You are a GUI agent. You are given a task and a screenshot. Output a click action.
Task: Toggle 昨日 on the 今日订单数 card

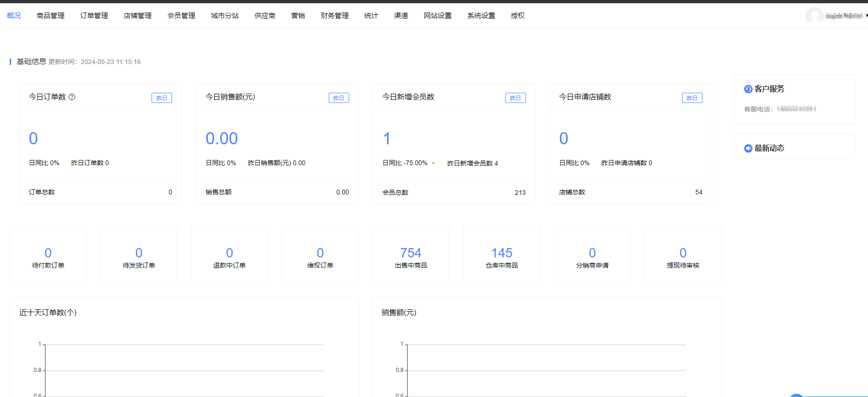tap(162, 98)
